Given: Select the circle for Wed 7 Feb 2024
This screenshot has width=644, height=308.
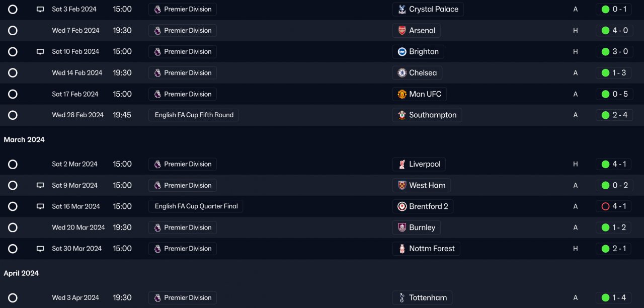Looking at the screenshot, I should coord(13,31).
